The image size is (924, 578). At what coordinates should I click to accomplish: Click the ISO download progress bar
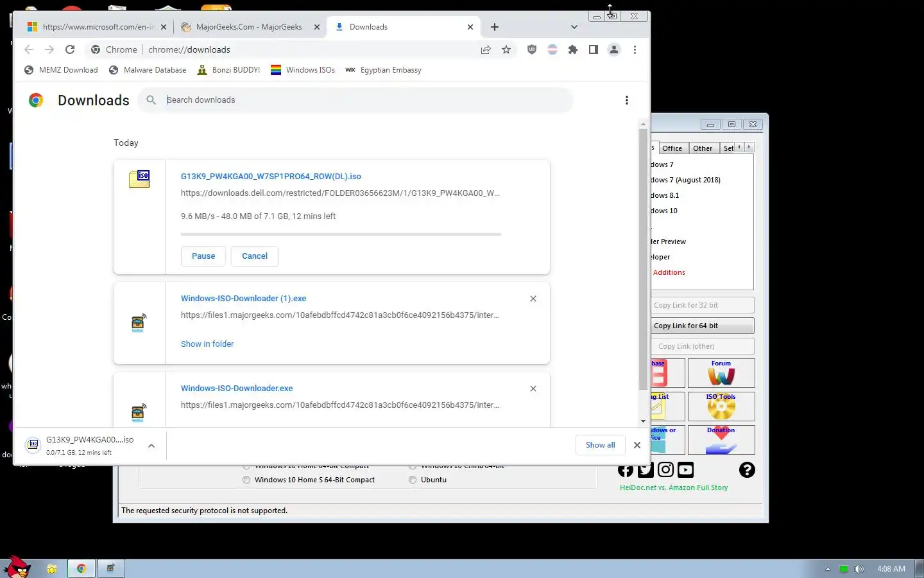click(341, 234)
